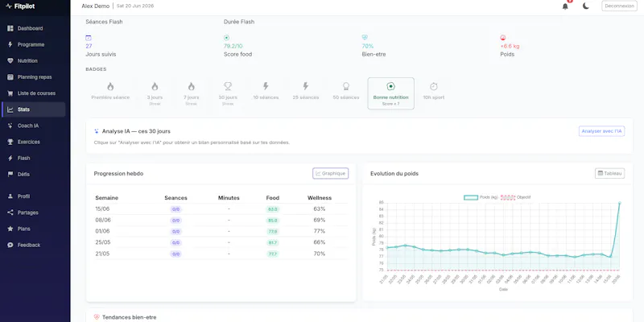This screenshot has width=644, height=322.
Task: Open Programme from the sidebar
Action: click(x=34, y=44)
